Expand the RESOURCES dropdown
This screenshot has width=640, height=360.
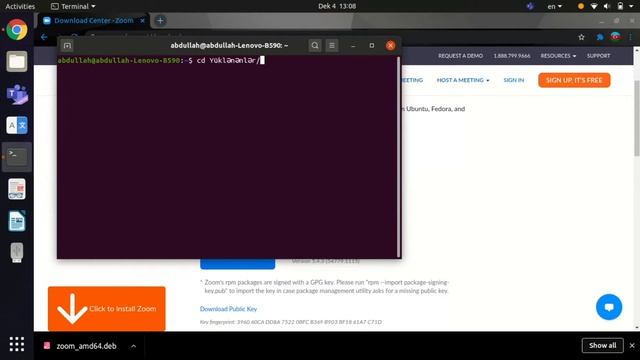(558, 56)
